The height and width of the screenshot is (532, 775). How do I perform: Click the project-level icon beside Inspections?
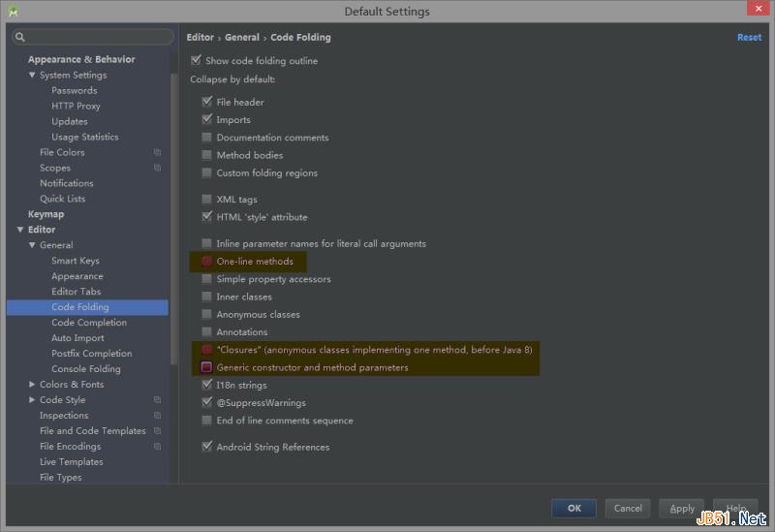pos(157,416)
